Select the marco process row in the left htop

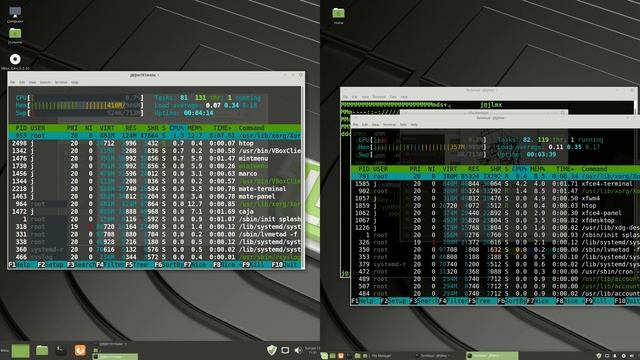[x=155, y=173]
